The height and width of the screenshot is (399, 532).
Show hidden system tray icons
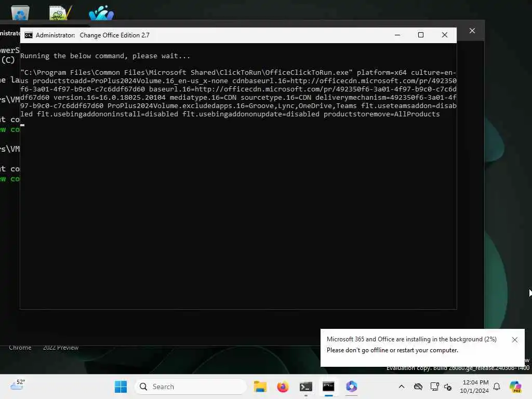point(402,387)
